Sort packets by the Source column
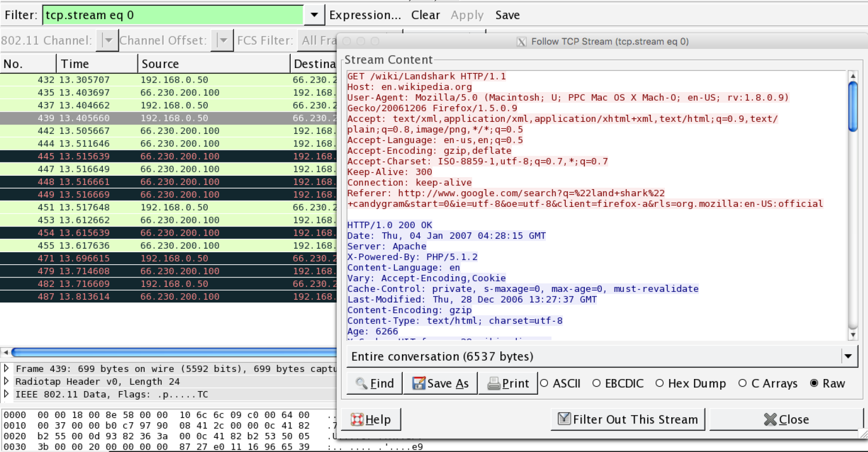 213,64
